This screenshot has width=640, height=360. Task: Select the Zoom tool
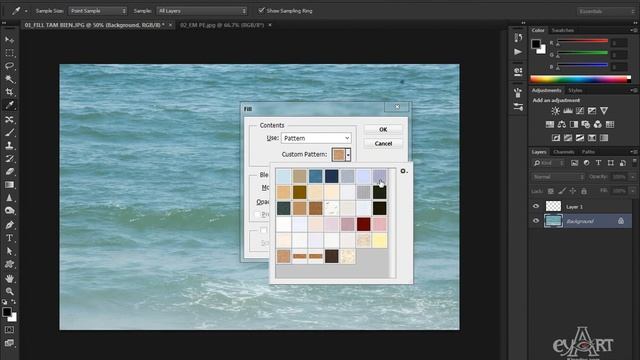9,291
